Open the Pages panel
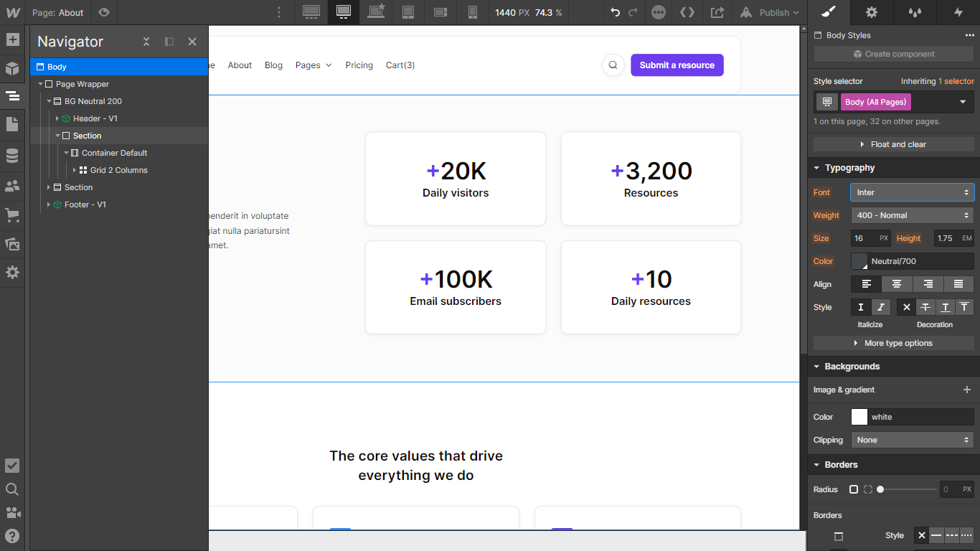 coord(12,125)
